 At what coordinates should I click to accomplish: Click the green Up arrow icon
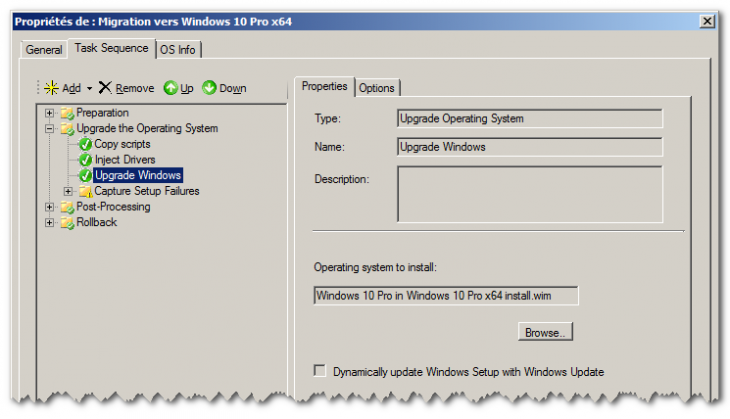pyautogui.click(x=170, y=88)
